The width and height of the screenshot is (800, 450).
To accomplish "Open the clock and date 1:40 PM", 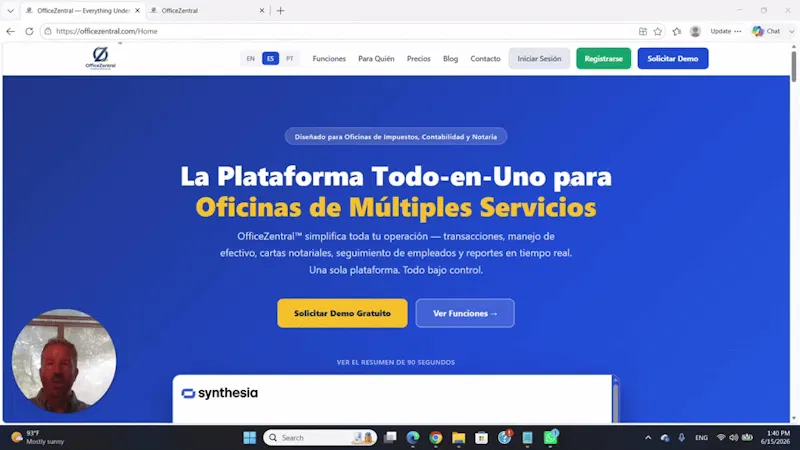I will tap(776, 437).
